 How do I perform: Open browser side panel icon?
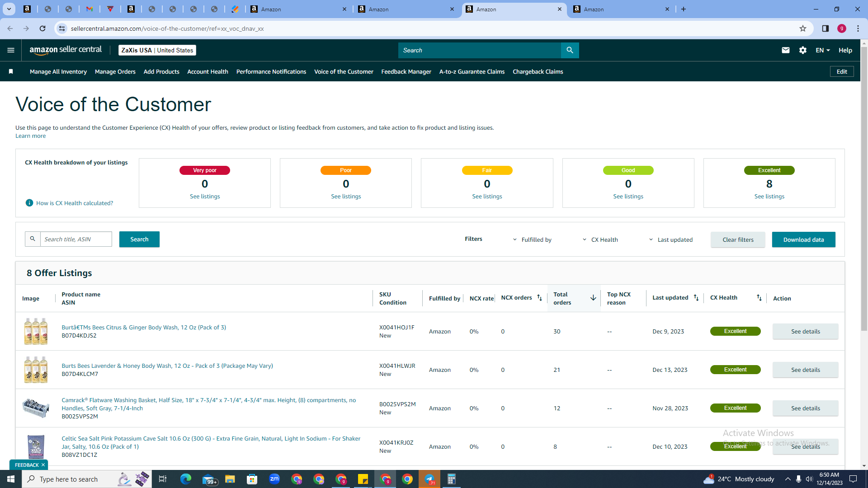click(825, 28)
